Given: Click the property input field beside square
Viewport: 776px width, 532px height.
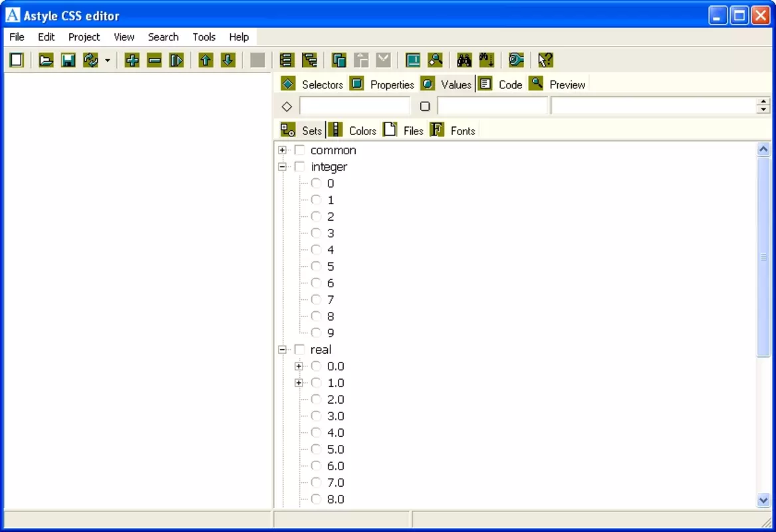Looking at the screenshot, I should click(493, 106).
